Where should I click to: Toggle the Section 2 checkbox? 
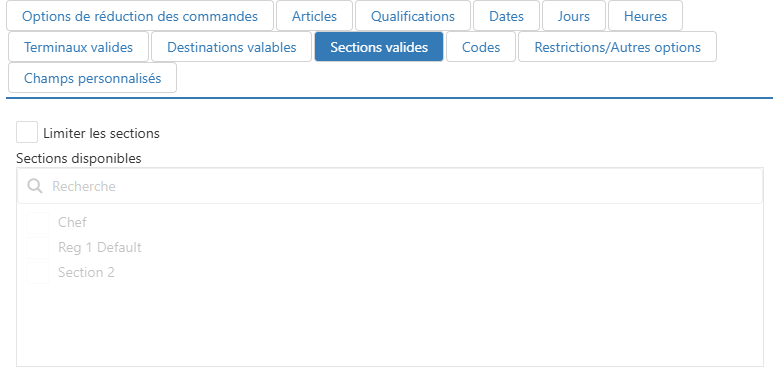(x=38, y=273)
